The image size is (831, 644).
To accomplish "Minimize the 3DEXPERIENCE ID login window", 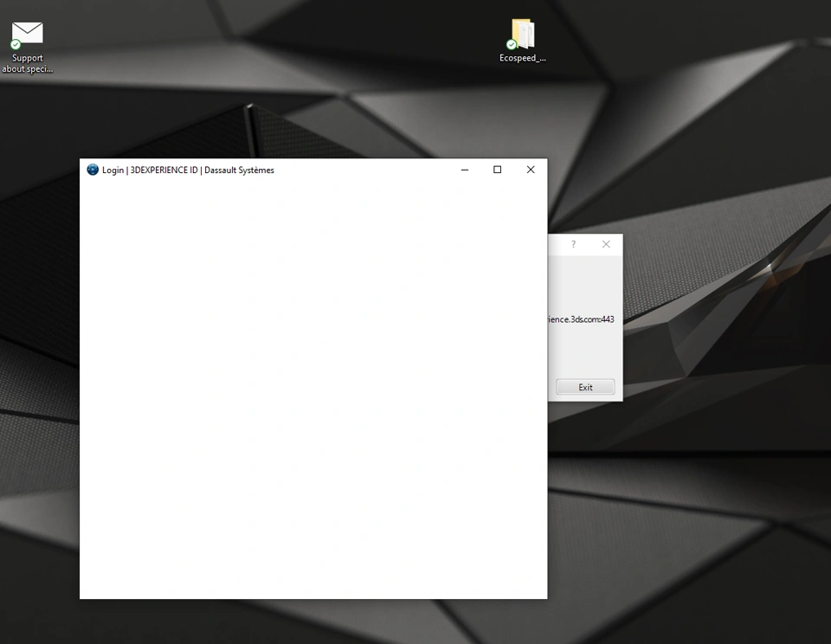I will pos(465,170).
